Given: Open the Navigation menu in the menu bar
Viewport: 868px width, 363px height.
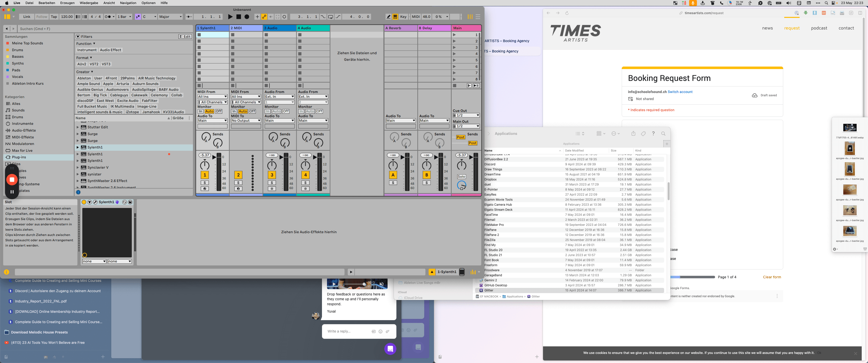Looking at the screenshot, I should click(128, 3).
